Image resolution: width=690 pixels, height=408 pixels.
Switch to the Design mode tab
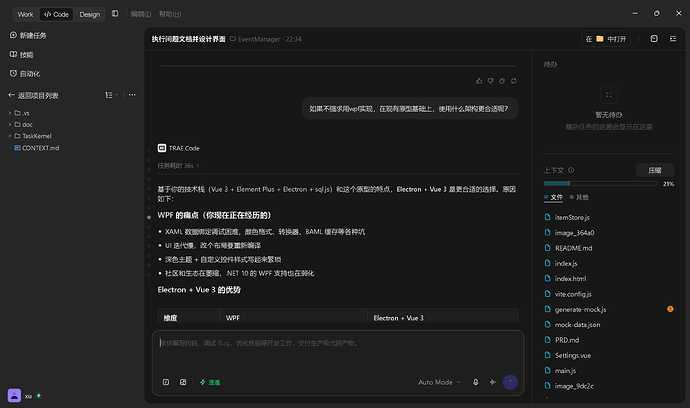(x=90, y=14)
